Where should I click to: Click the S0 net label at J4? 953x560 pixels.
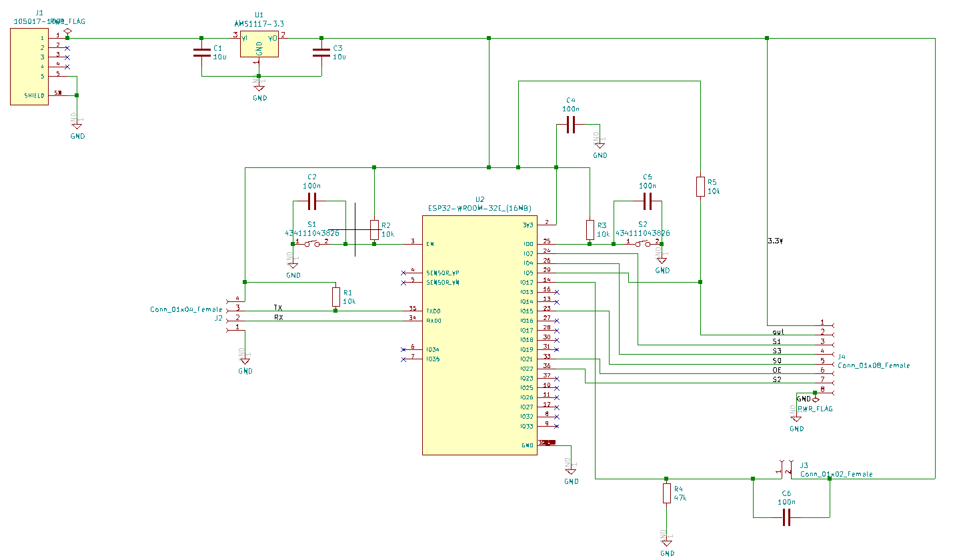[x=777, y=361]
